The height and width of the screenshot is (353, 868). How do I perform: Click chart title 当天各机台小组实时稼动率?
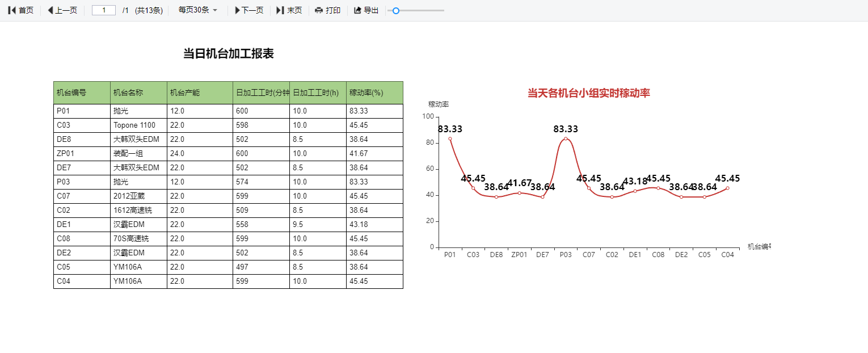589,93
